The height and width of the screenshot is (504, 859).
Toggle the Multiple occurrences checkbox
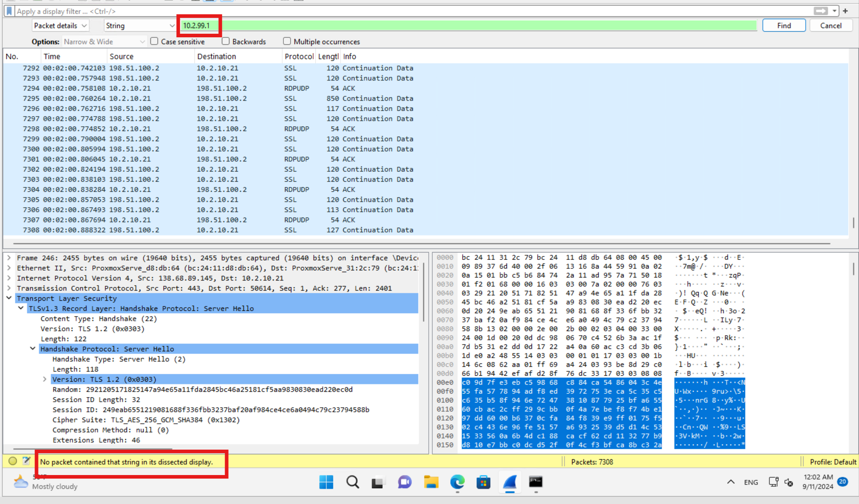287,41
